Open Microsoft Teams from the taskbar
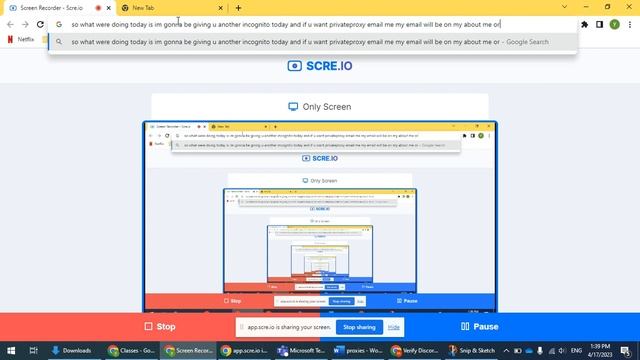 301,350
